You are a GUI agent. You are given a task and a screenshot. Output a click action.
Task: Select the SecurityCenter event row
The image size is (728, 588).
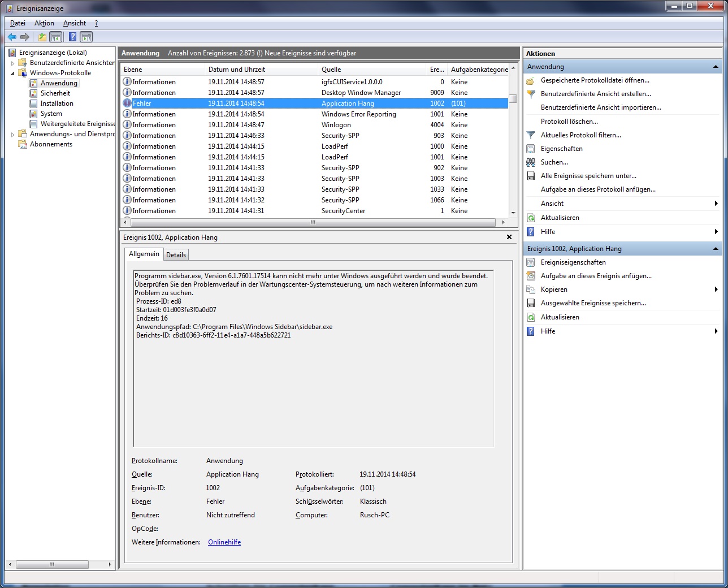click(315, 211)
